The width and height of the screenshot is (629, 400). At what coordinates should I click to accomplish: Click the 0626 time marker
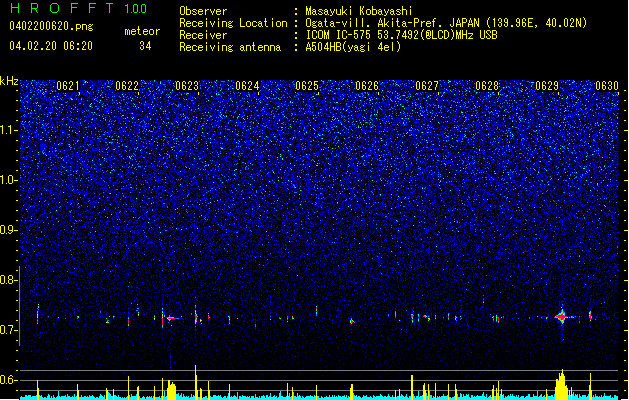(x=367, y=86)
